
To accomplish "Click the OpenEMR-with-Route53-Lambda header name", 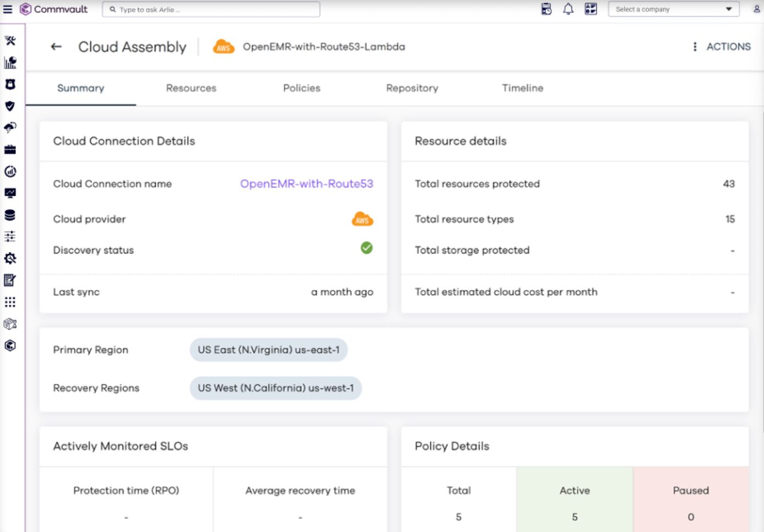I will coord(324,47).
